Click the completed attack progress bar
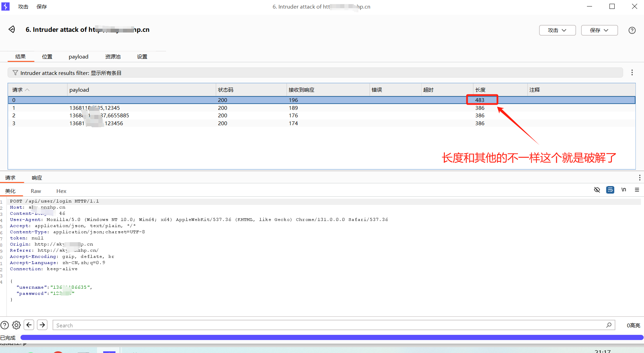Image resolution: width=644 pixels, height=353 pixels. click(x=332, y=337)
